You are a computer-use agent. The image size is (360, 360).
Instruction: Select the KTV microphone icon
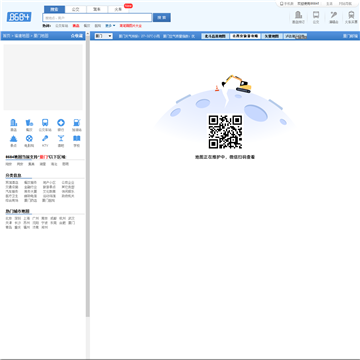45,138
